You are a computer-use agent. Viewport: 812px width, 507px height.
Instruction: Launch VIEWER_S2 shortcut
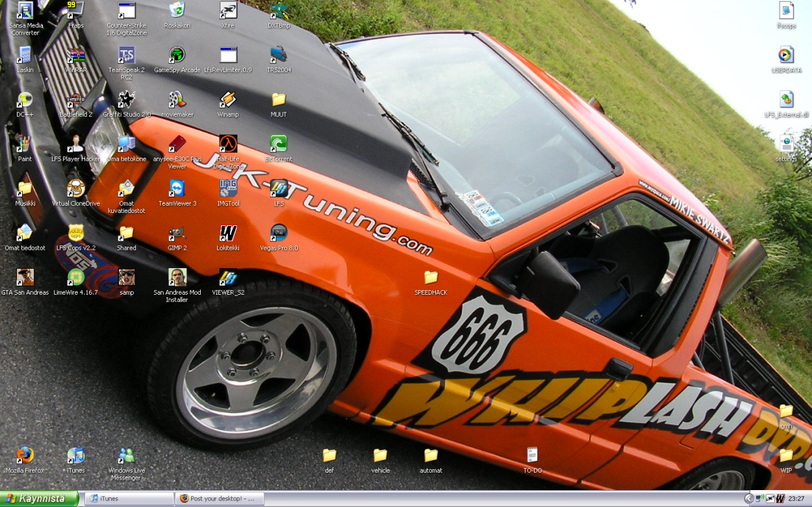[228, 278]
